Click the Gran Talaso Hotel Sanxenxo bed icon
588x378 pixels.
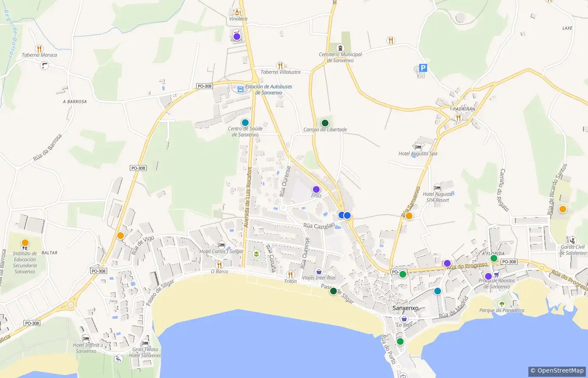[x=145, y=343]
